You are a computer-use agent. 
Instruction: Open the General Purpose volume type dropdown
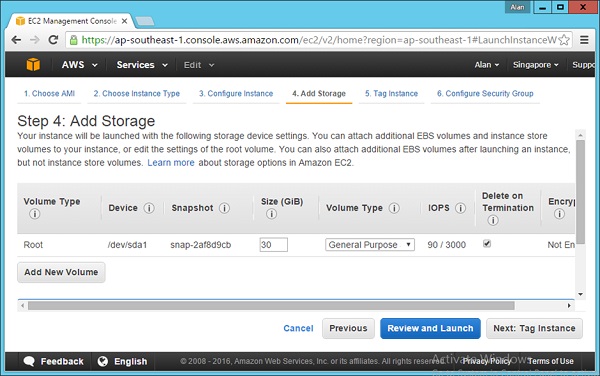[x=370, y=245]
